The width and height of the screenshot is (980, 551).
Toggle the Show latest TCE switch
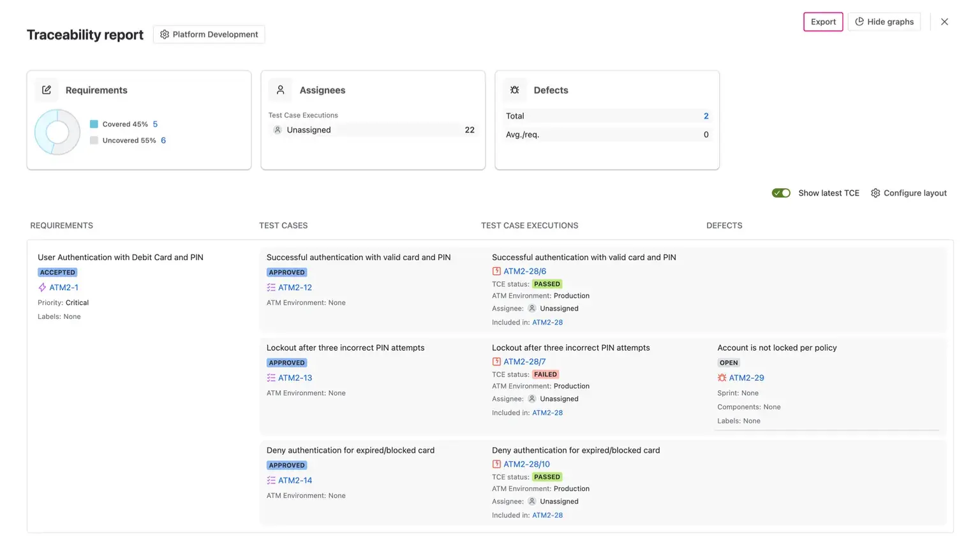coord(781,193)
